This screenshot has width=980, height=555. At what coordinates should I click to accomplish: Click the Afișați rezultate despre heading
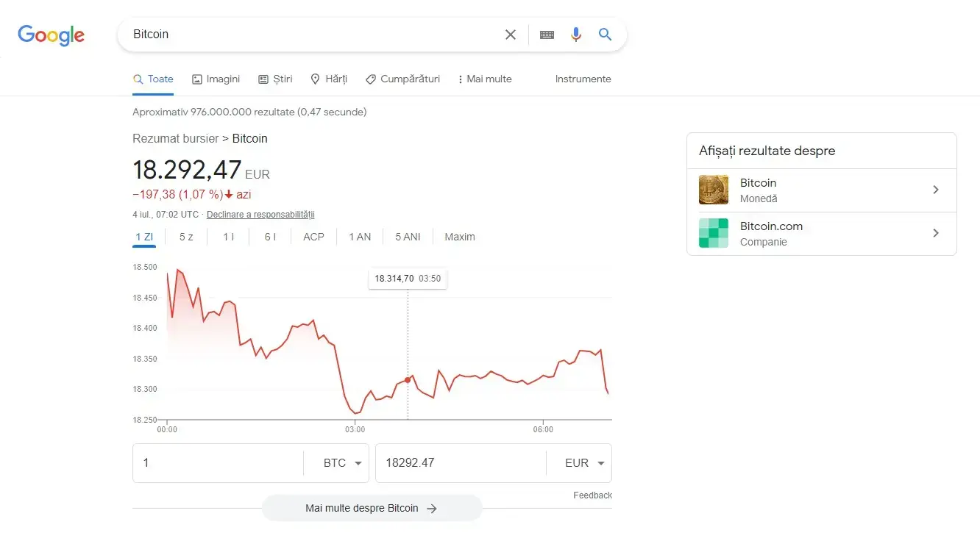coord(767,151)
